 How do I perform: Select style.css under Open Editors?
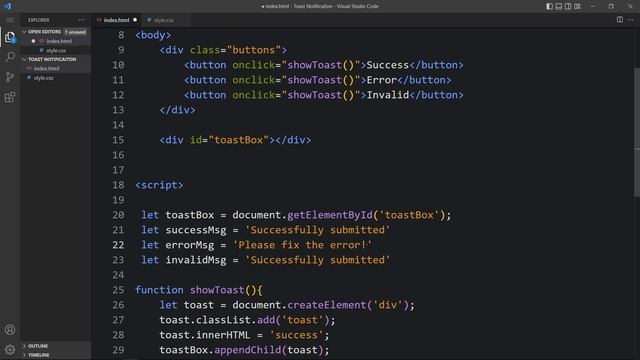pos(56,51)
